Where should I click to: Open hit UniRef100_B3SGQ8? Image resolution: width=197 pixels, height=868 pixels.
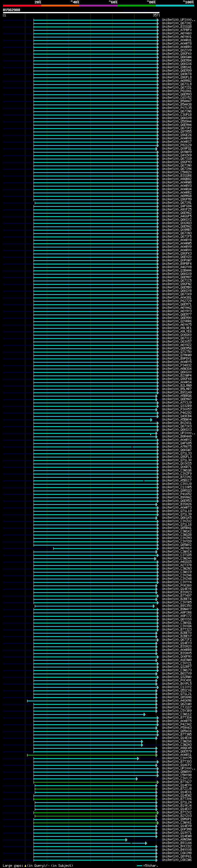[177, 26]
